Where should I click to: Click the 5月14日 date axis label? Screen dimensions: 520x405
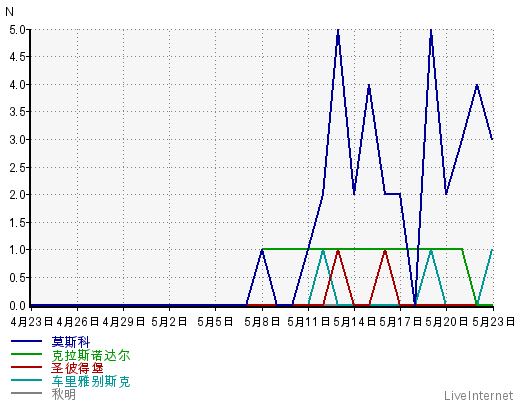354,322
